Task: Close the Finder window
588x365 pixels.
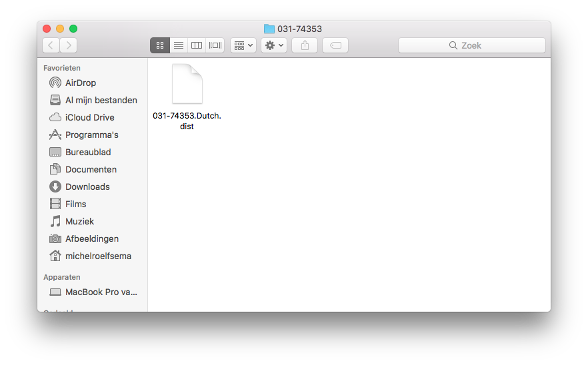Action: (47, 29)
